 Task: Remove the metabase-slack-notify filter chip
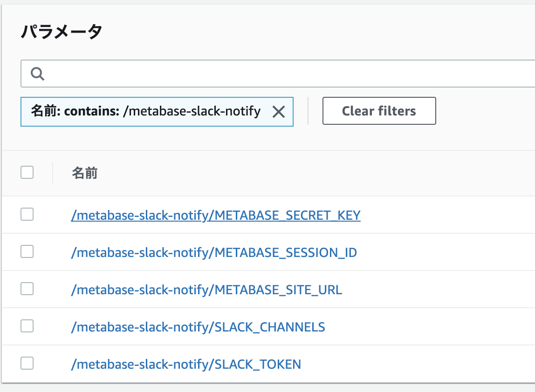pos(279,112)
